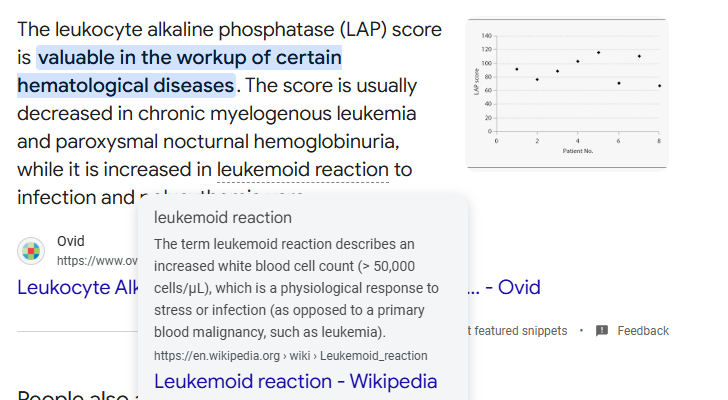
Task: Open the "Leukocyte Alk..." result title
Action: pyautogui.click(x=78, y=287)
